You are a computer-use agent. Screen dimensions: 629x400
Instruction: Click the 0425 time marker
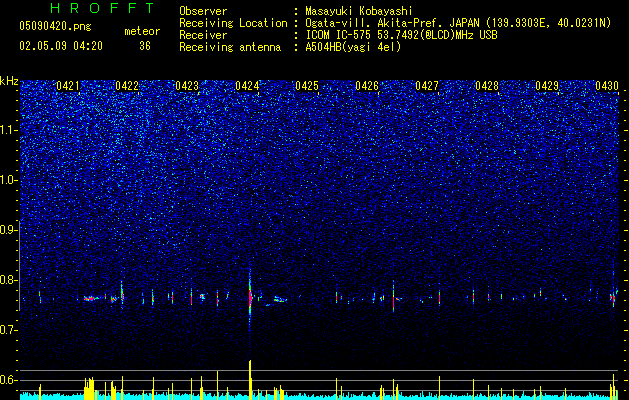point(307,86)
